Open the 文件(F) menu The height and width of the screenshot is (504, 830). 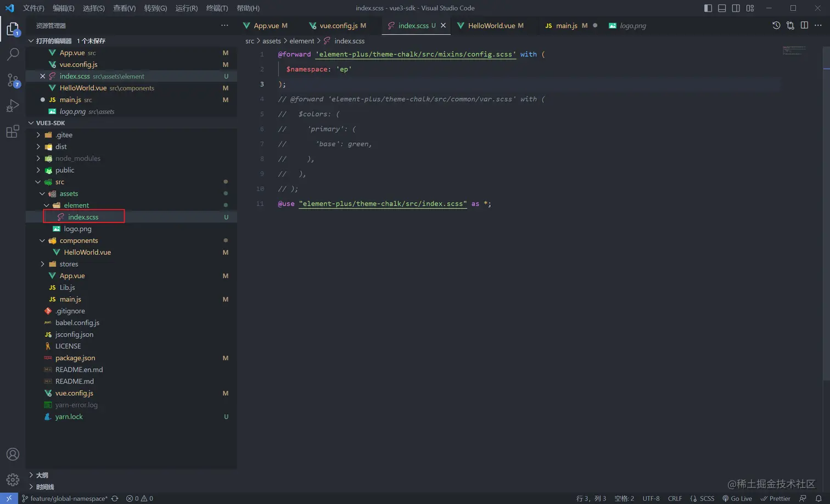click(x=33, y=8)
